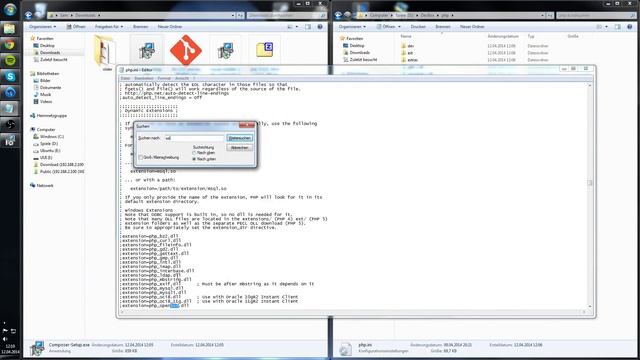This screenshot has width=640, height=360.
Task: Open the Bearbeiten menu in Editor
Action: tap(144, 78)
